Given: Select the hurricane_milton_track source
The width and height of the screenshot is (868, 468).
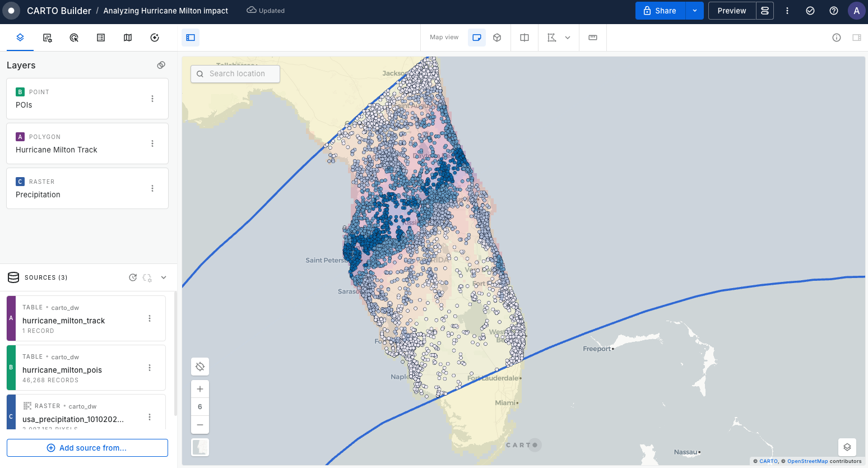Looking at the screenshot, I should click(x=86, y=318).
